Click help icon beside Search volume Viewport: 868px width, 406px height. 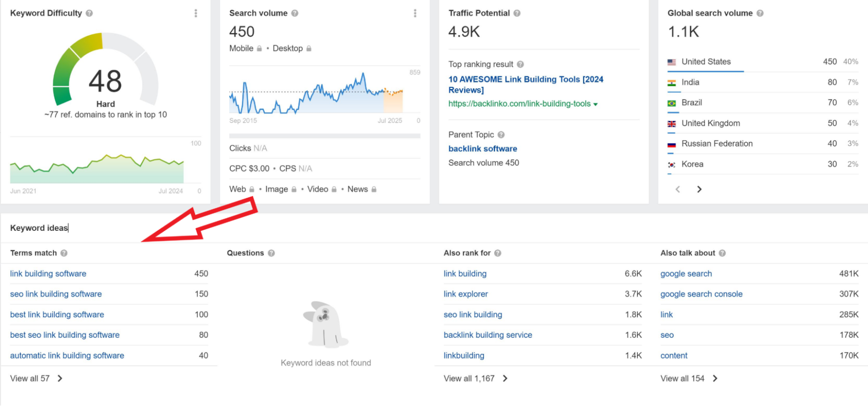click(x=295, y=13)
